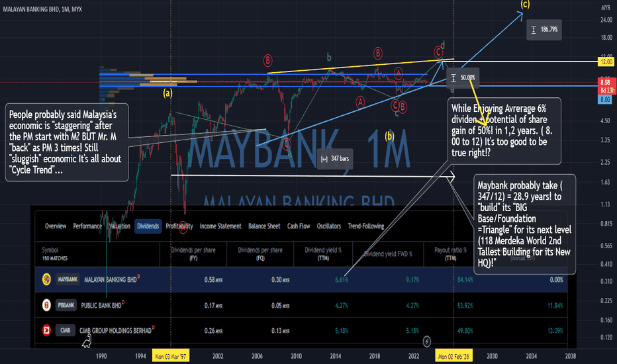Click the 50.00% measurement label

coord(463,77)
